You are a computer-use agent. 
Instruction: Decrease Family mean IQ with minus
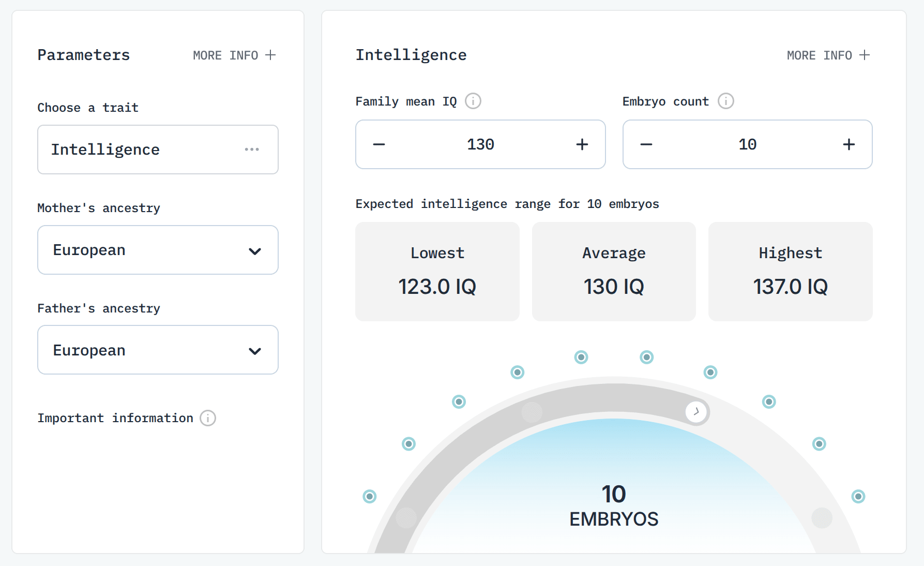pyautogui.click(x=379, y=144)
